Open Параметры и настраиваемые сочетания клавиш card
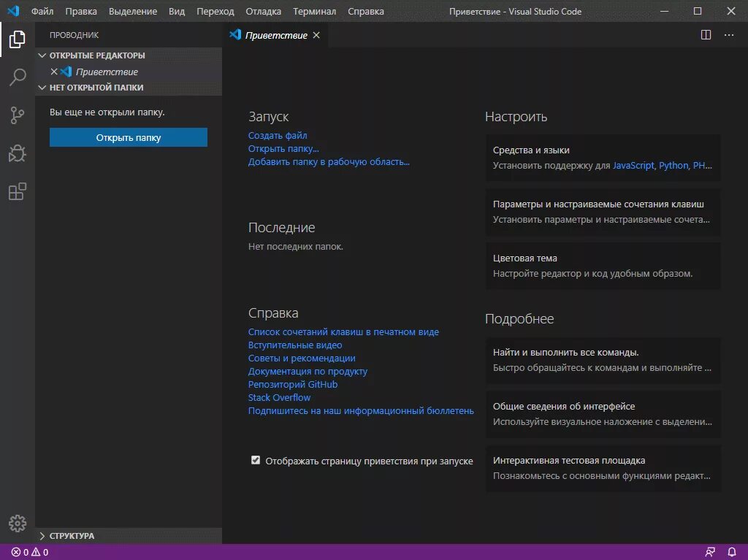Viewport: 748px width, 560px height. coord(603,212)
